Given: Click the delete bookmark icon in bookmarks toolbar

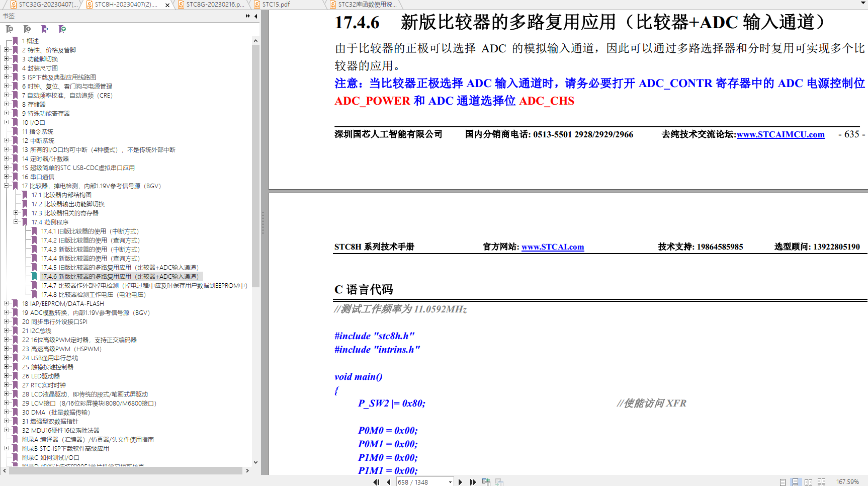Looking at the screenshot, I should click(10, 29).
